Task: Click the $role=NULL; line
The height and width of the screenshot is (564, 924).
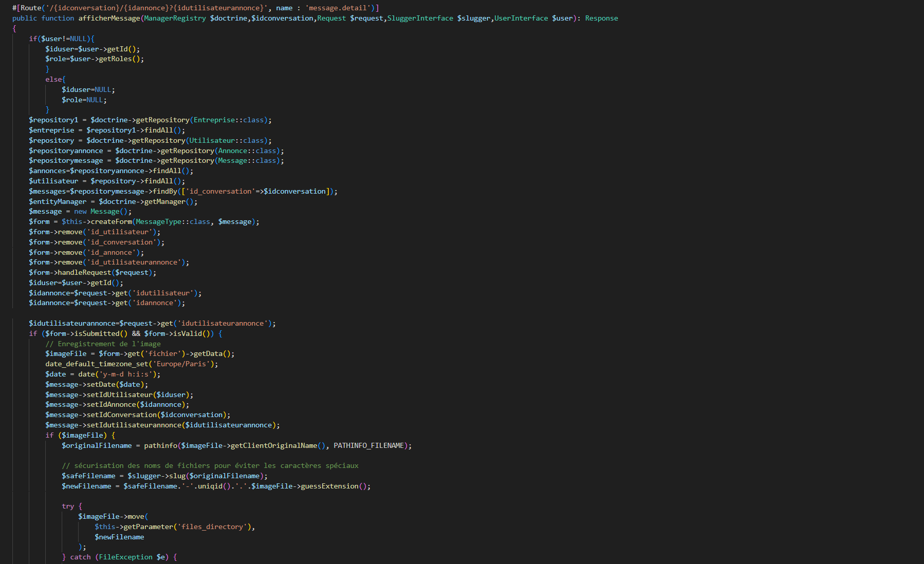Action: (84, 100)
